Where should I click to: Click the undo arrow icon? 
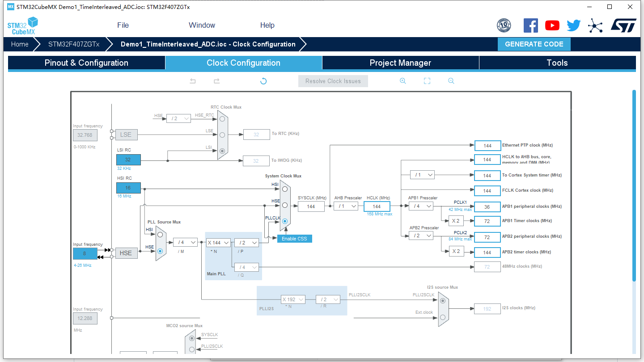tap(193, 81)
